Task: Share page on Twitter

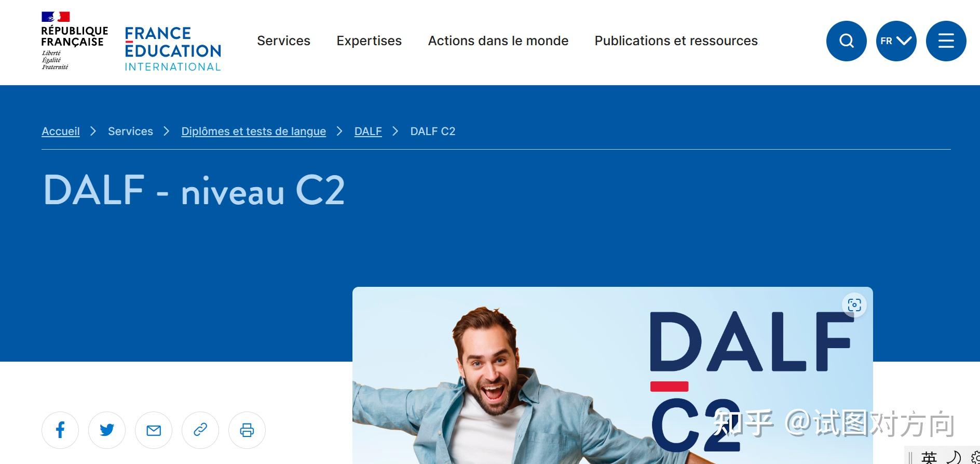Action: pyautogui.click(x=107, y=430)
